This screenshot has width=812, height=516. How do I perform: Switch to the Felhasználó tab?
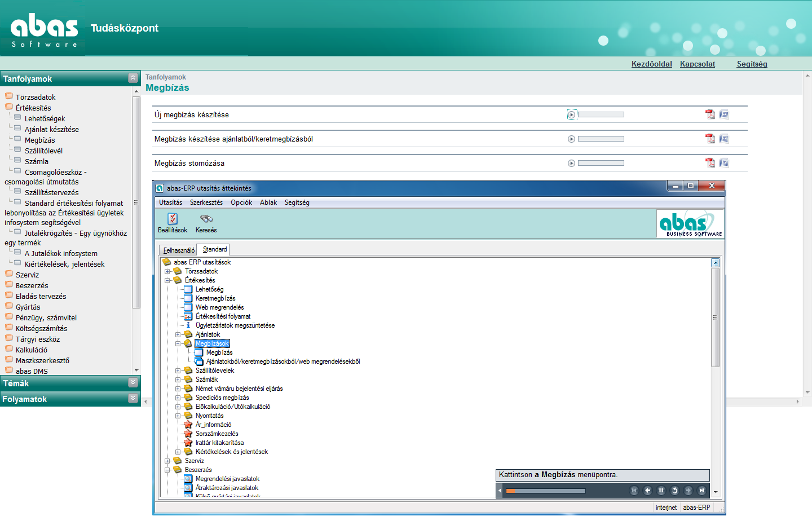click(179, 250)
